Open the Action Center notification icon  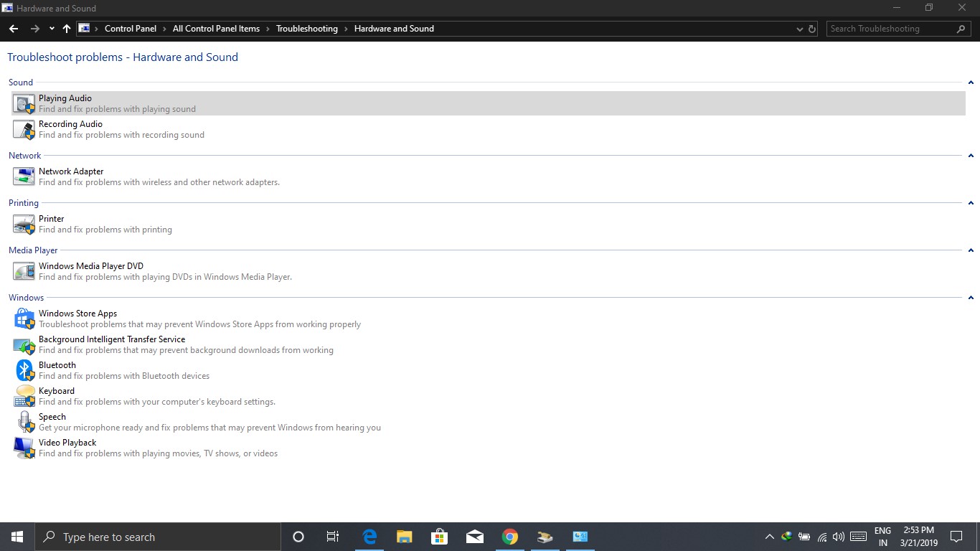(956, 537)
